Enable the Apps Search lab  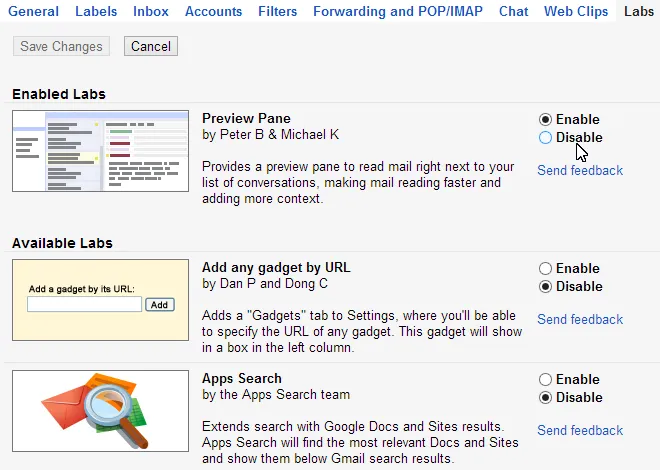pyautogui.click(x=545, y=379)
